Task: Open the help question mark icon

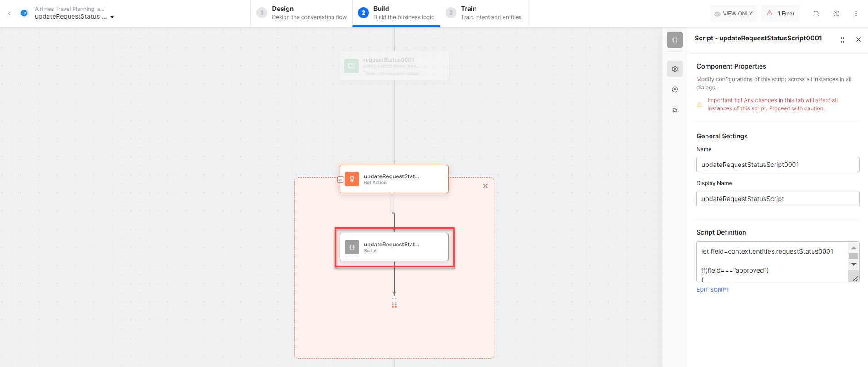Action: pos(836,14)
